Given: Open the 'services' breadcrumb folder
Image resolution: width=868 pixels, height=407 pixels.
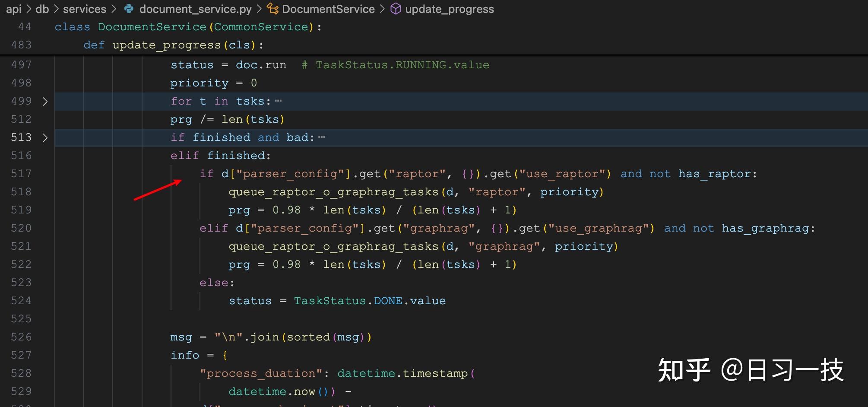Looking at the screenshot, I should (85, 9).
